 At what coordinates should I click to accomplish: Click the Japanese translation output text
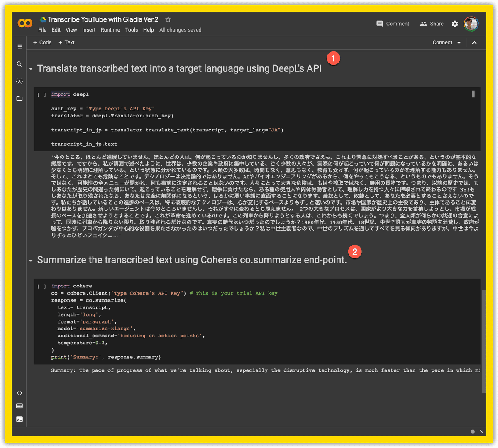[265, 196]
